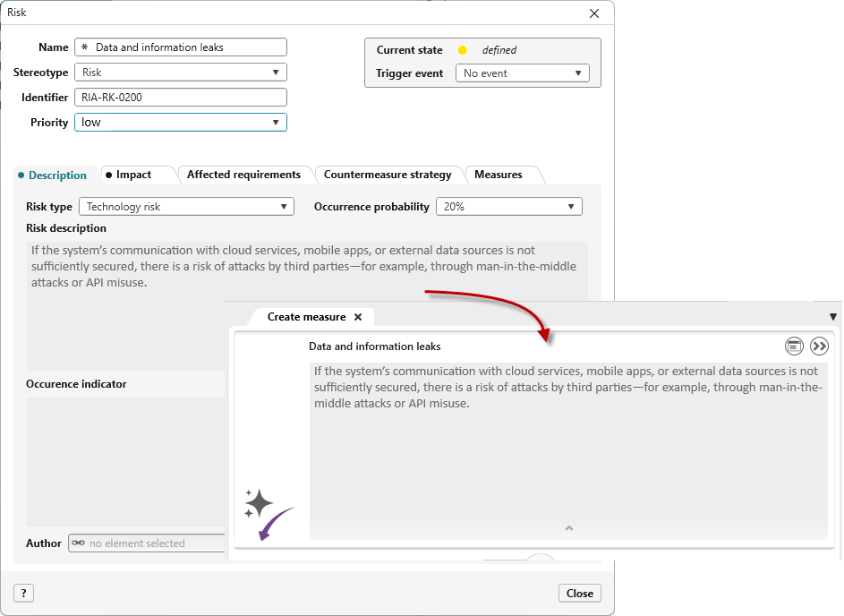Viewport: 844px width, 616px height.
Task: Open the form view icon in measure panel
Action: [794, 346]
